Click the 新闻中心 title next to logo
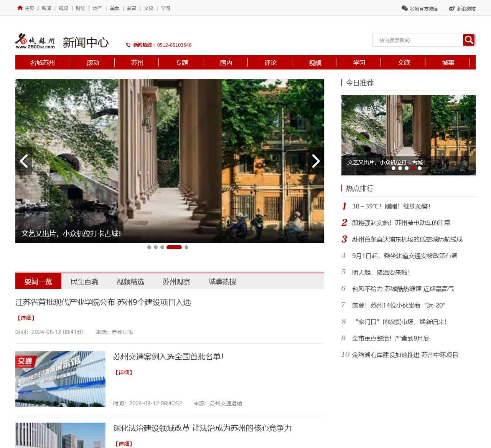This screenshot has height=448, width=491. (x=86, y=42)
